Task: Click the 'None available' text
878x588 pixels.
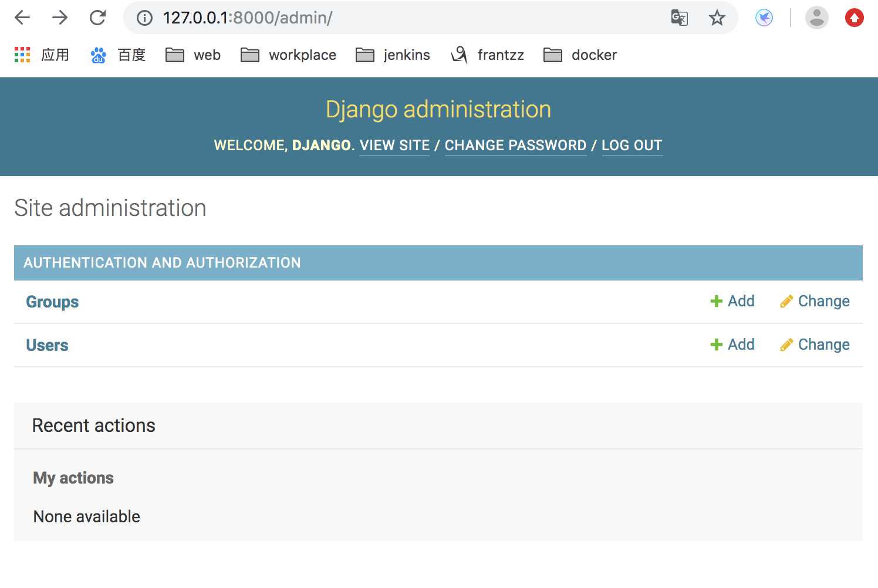Action: click(87, 516)
